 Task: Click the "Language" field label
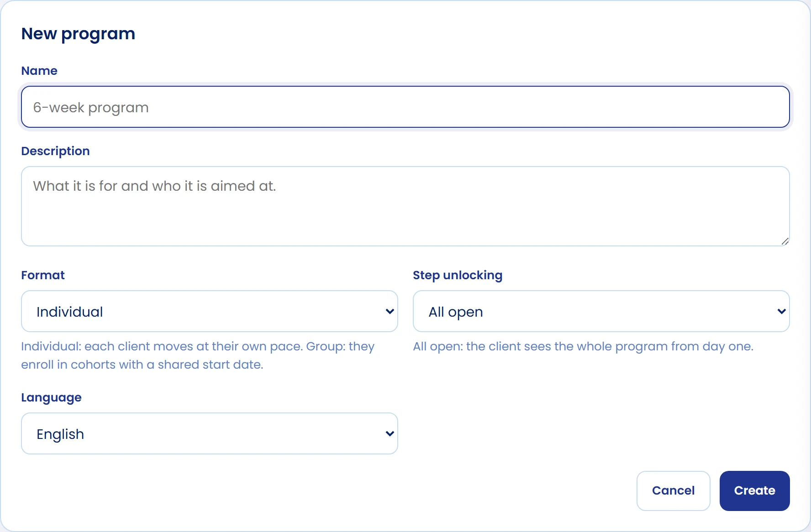click(51, 397)
